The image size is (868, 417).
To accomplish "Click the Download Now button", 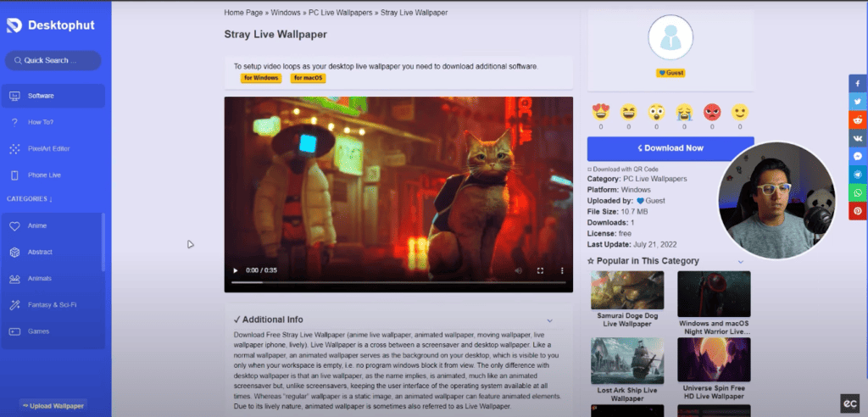I will pyautogui.click(x=670, y=148).
